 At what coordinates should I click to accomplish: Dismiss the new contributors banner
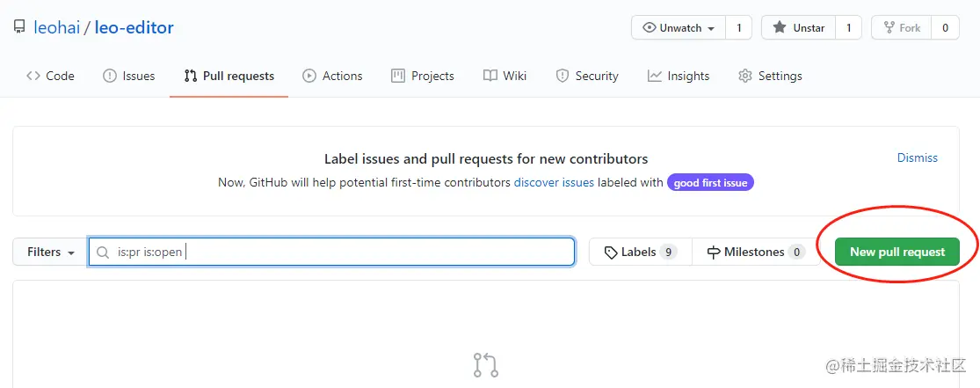click(918, 157)
